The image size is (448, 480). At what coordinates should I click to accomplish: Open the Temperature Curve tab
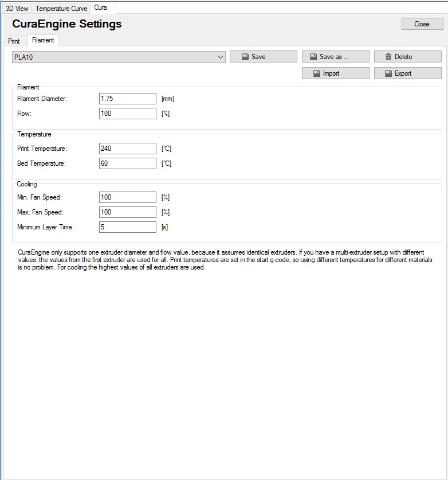(x=61, y=9)
